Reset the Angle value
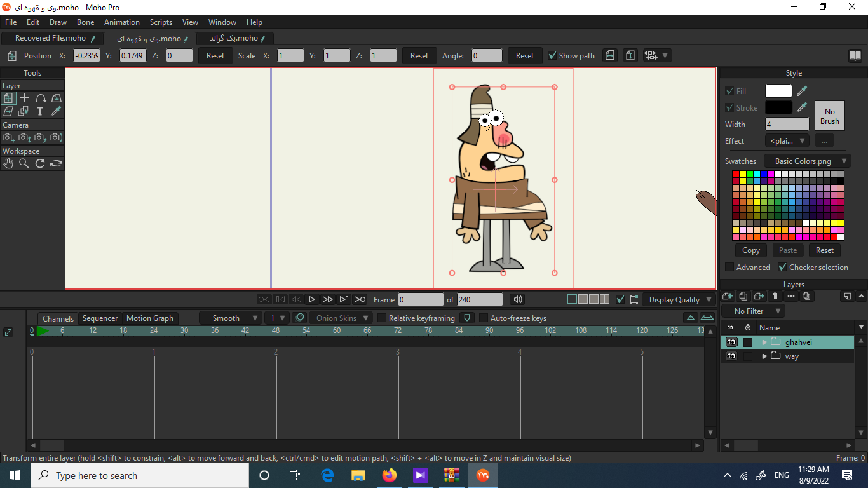 click(525, 55)
